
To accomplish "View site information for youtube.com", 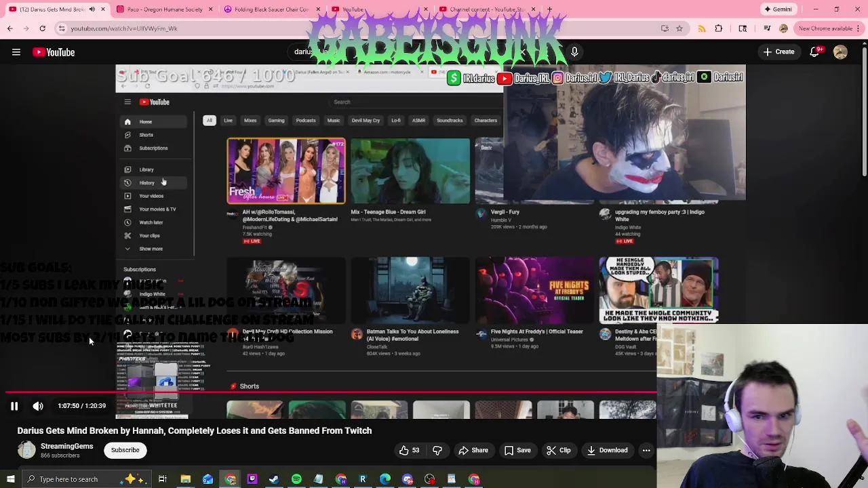I will coord(62,28).
